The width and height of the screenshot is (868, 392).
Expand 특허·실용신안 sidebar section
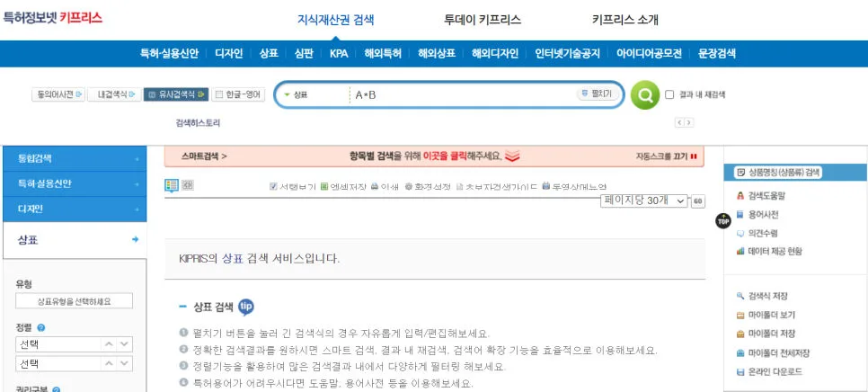coord(75,183)
